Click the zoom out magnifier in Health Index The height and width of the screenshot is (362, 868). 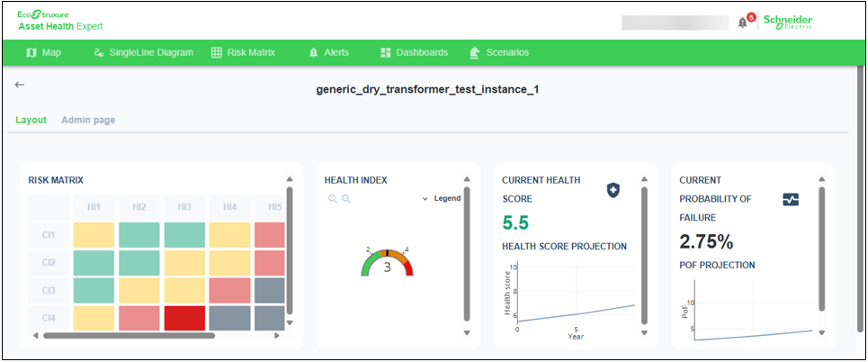(332, 199)
